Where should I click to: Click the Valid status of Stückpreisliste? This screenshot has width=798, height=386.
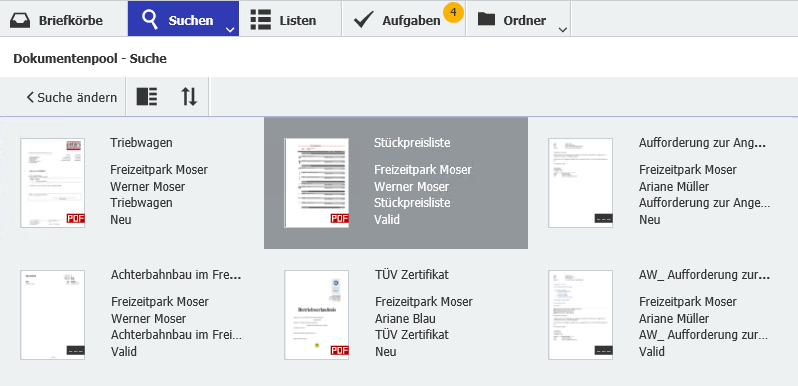387,220
